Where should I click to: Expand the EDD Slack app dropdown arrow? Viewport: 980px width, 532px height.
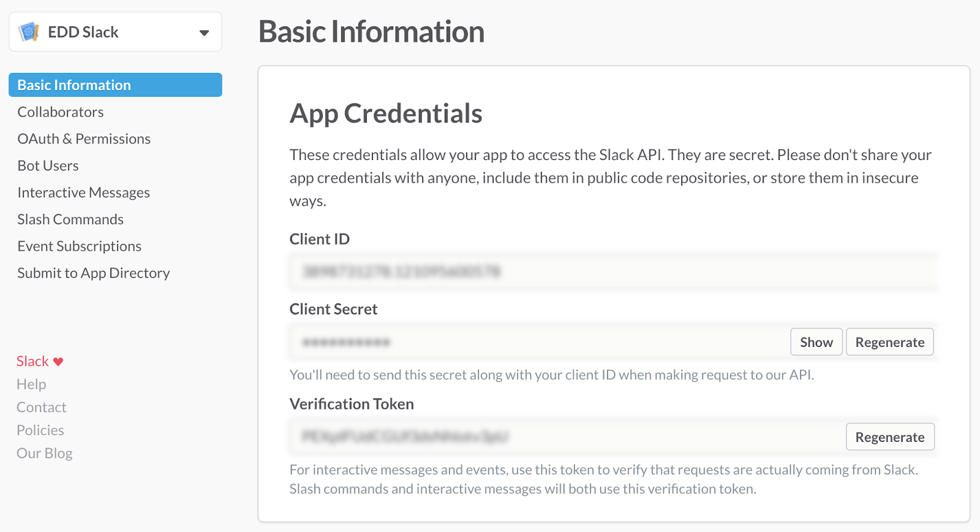204,32
